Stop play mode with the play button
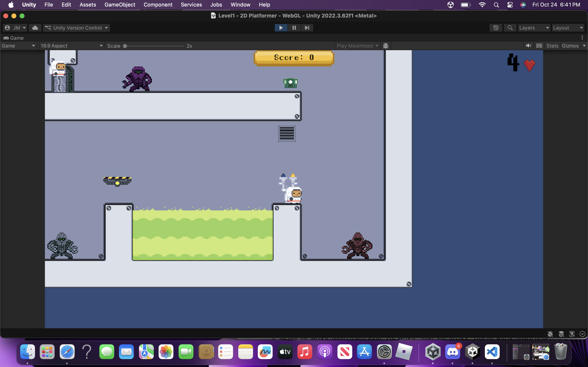The image size is (588, 367). (x=281, y=28)
